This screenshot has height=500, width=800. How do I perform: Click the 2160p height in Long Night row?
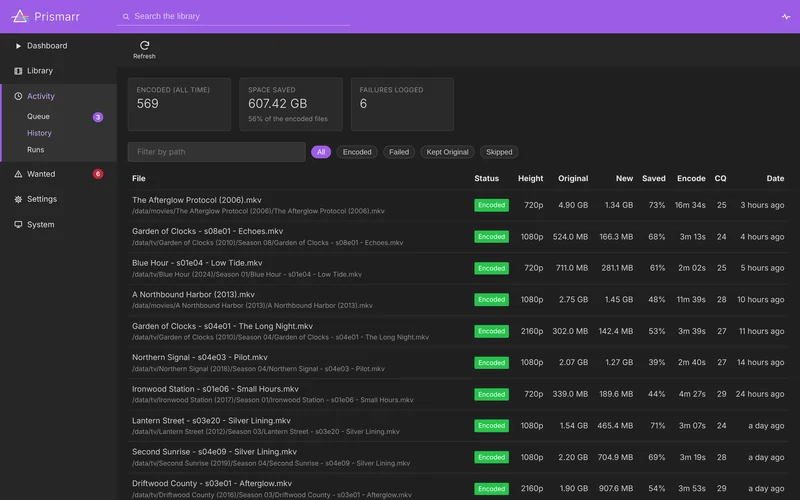[x=532, y=331]
